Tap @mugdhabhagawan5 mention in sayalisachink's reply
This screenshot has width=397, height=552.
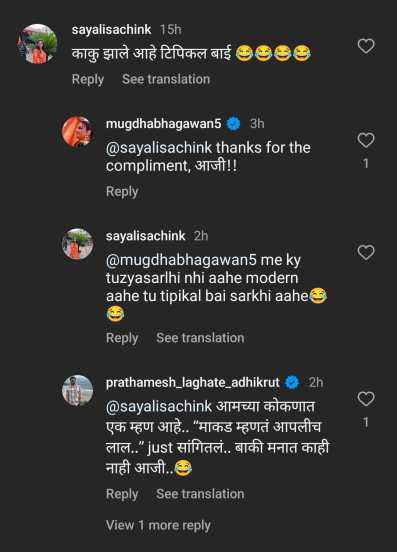click(x=181, y=260)
